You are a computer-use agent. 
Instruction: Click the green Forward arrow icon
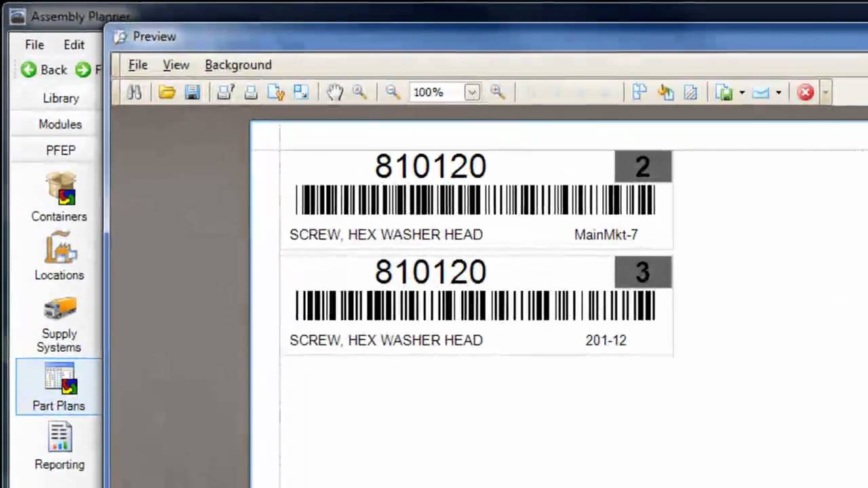pyautogui.click(x=83, y=70)
